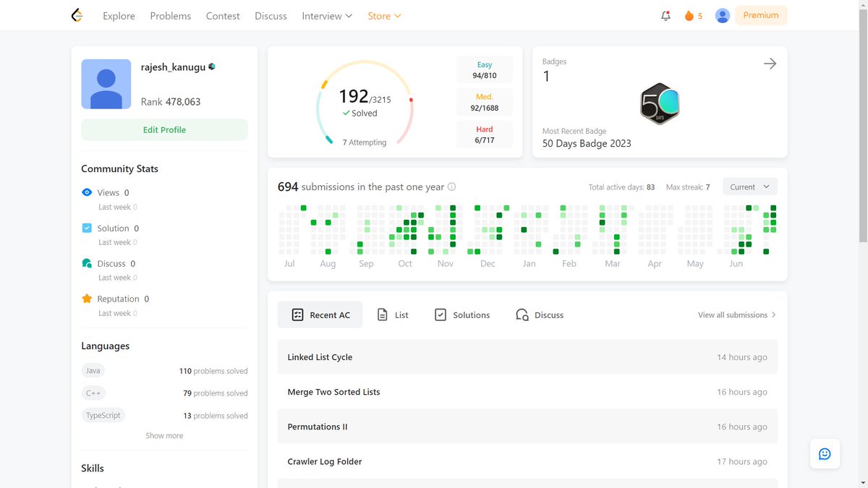Click the badge icon beside rajesh_kanugu
This screenshot has width=868, height=488.
click(x=212, y=67)
